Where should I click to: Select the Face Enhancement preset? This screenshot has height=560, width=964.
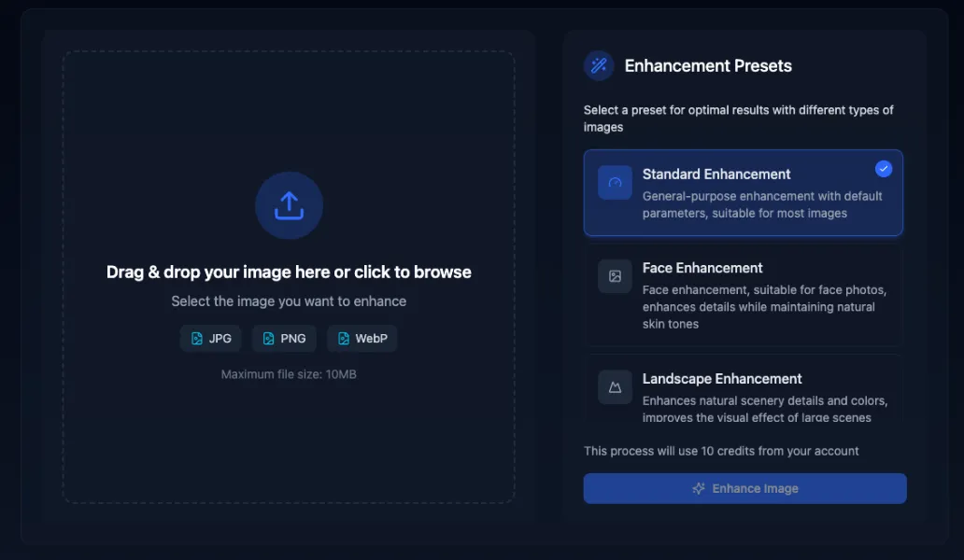[x=744, y=295]
